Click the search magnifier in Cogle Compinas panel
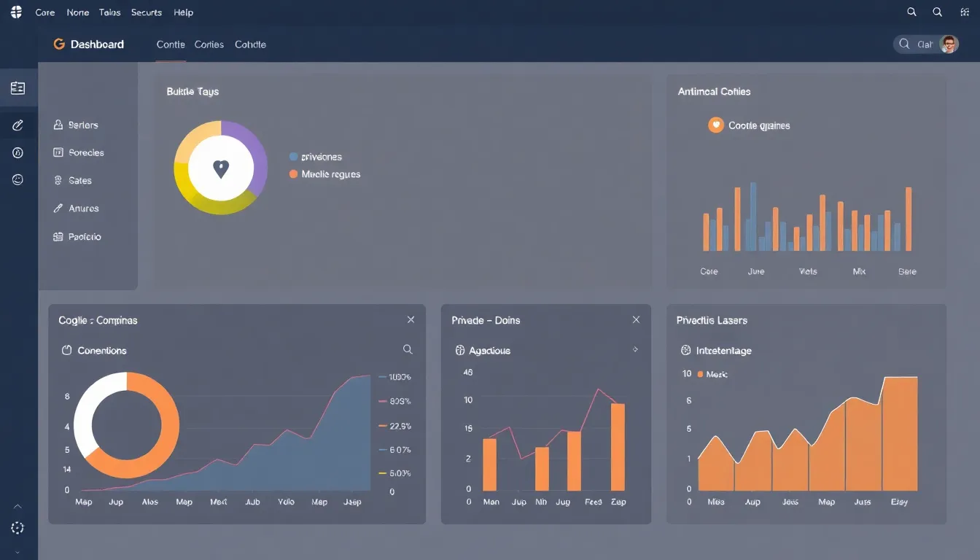 [408, 350]
